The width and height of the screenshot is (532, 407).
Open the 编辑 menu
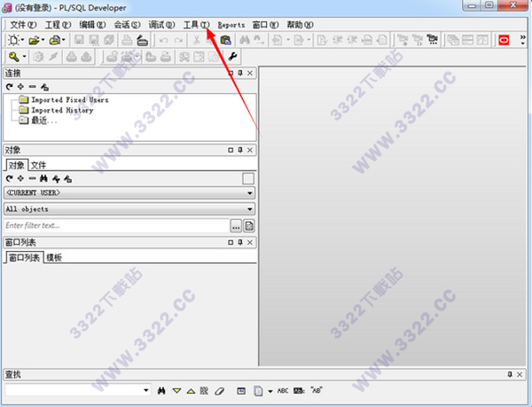pyautogui.click(x=92, y=25)
